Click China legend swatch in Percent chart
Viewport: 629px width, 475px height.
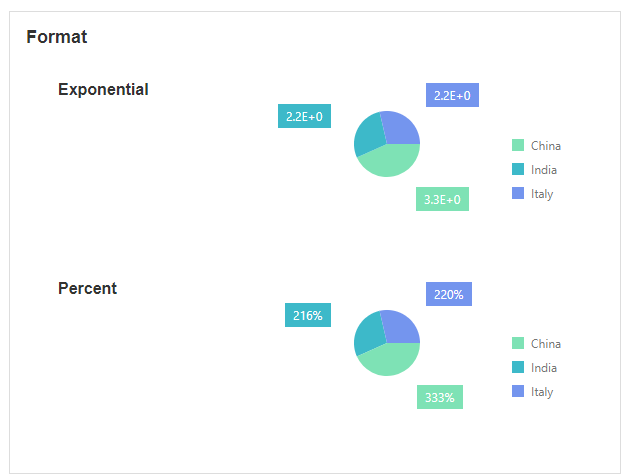tap(518, 344)
